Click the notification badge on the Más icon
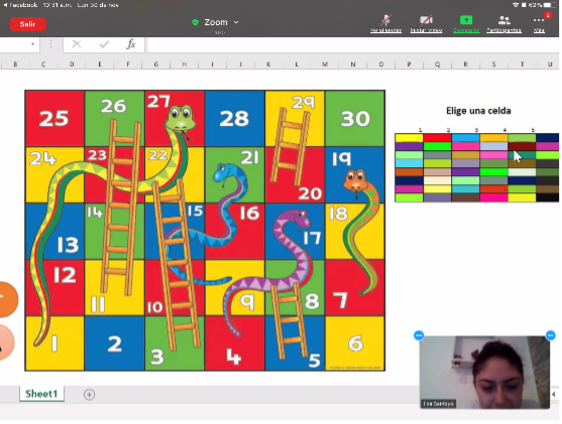 [548, 15]
